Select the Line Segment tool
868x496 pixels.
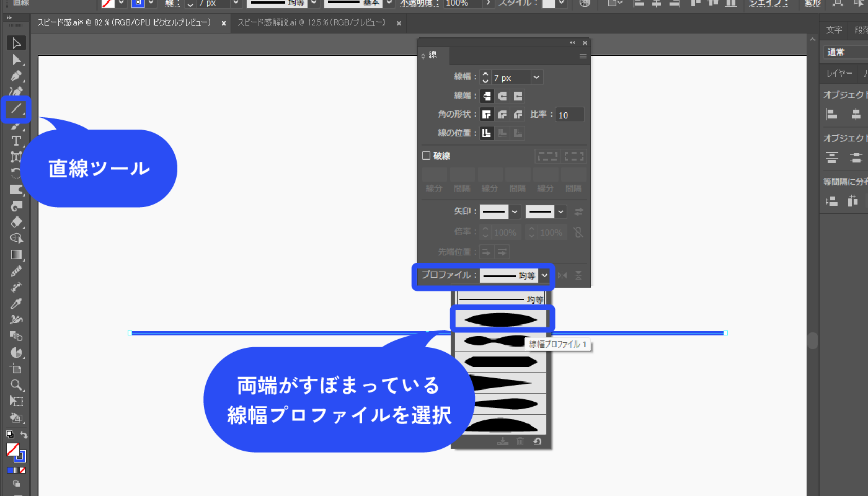click(16, 108)
